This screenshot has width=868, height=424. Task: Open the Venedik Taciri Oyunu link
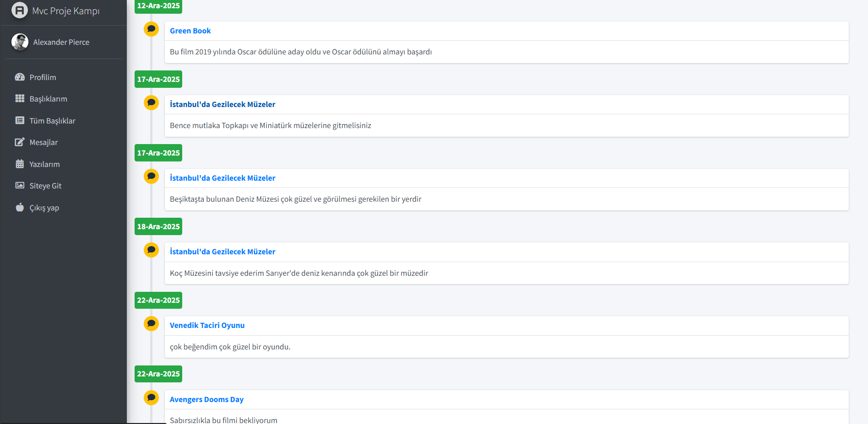coord(207,325)
